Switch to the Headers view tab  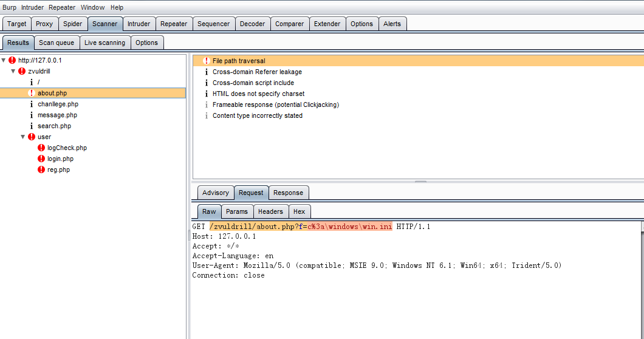(270, 211)
